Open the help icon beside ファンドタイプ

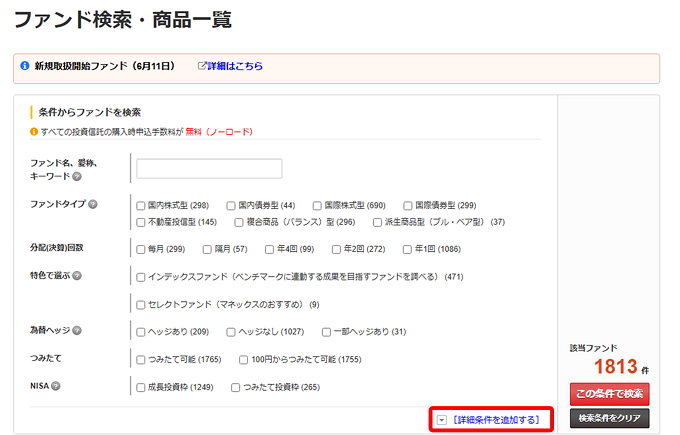(93, 205)
